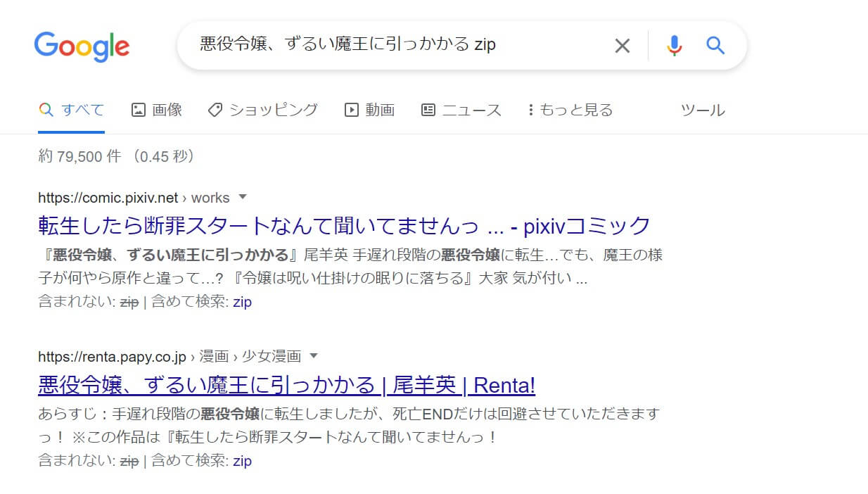This screenshot has width=868, height=494.
Task: Expand the もっと見る menu
Action: [570, 110]
